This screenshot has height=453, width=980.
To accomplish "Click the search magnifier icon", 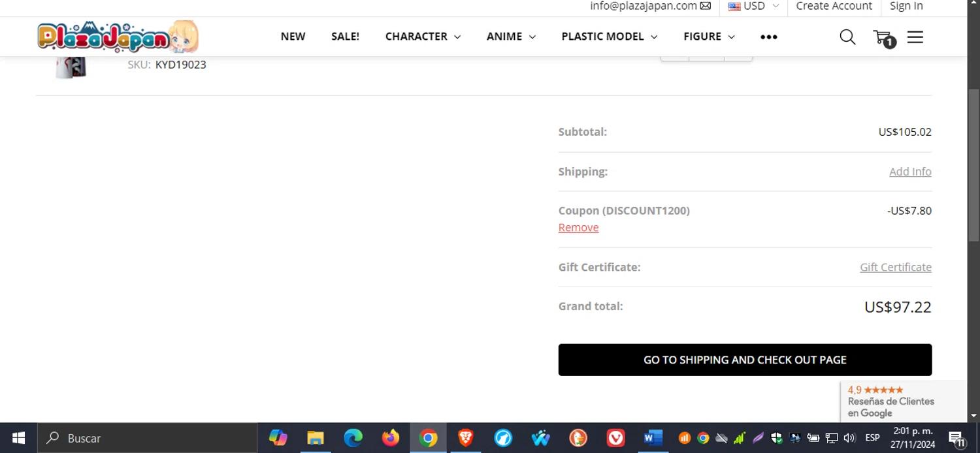I will (x=847, y=37).
